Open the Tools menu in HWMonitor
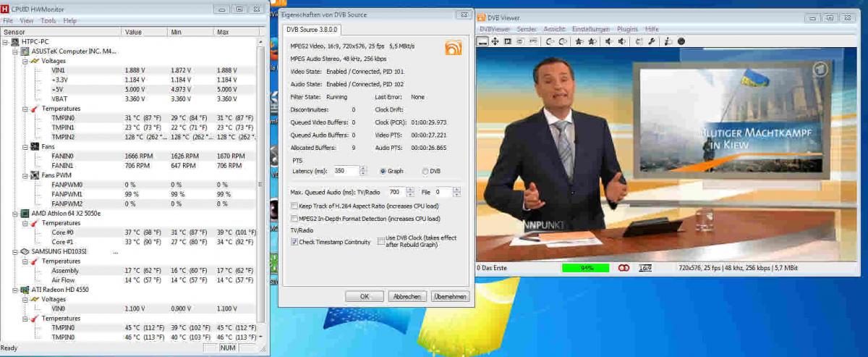 pyautogui.click(x=48, y=21)
